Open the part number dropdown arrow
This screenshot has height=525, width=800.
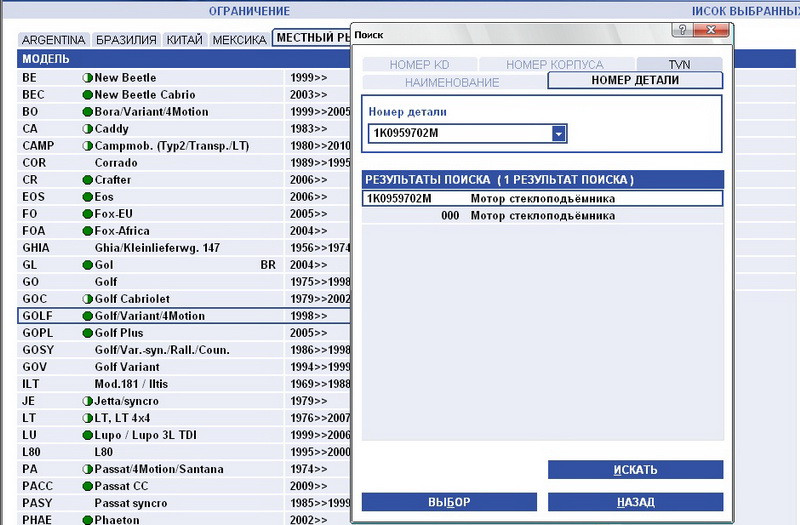[559, 134]
